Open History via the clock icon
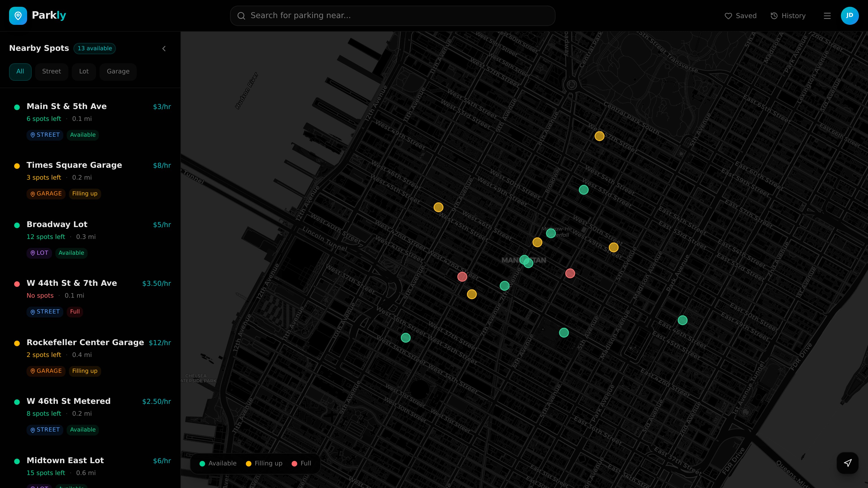The image size is (868, 488). [x=774, y=16]
